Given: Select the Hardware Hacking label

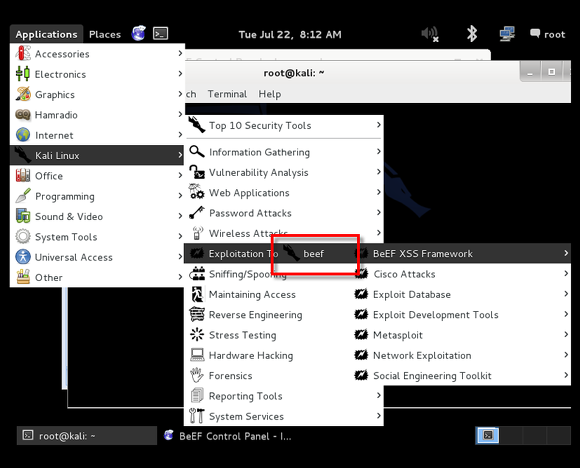Looking at the screenshot, I should coord(251,355).
